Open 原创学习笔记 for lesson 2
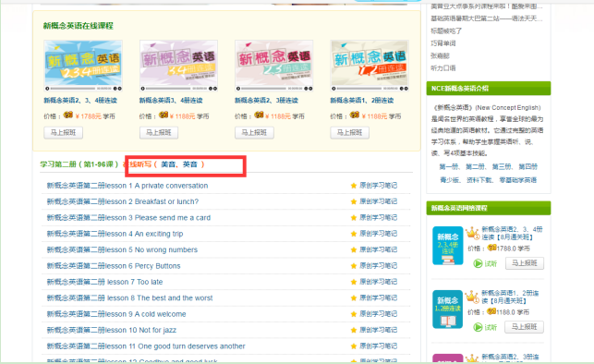 [x=378, y=201]
